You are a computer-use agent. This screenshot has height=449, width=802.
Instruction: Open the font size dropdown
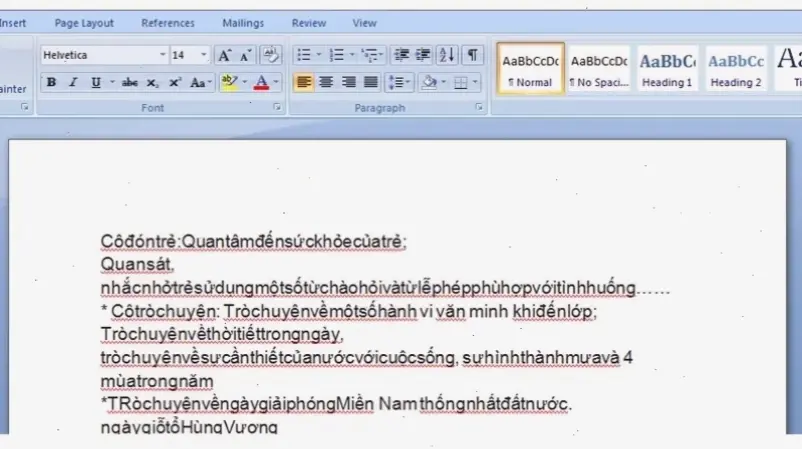[x=204, y=55]
